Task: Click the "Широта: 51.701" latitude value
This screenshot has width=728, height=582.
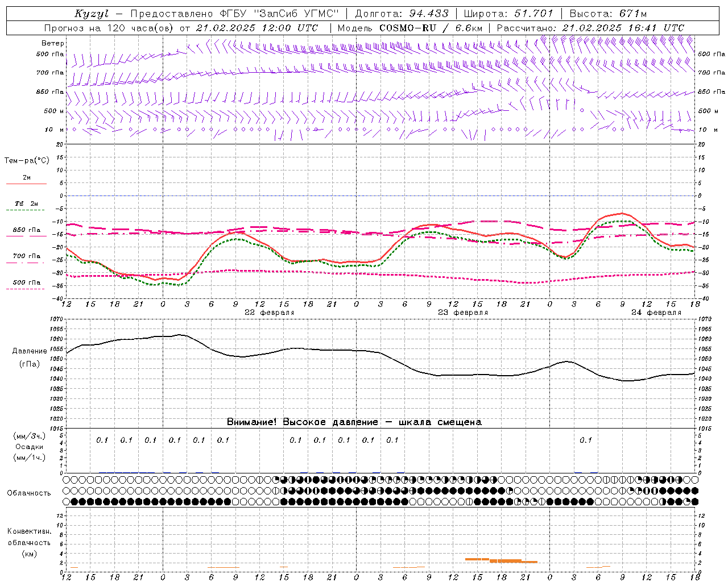Action: click(508, 14)
